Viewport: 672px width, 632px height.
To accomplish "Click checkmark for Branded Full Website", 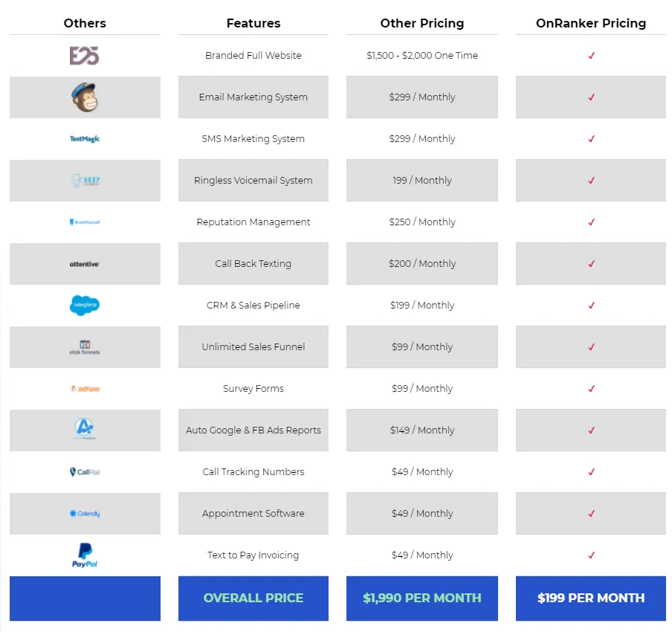I will [591, 55].
